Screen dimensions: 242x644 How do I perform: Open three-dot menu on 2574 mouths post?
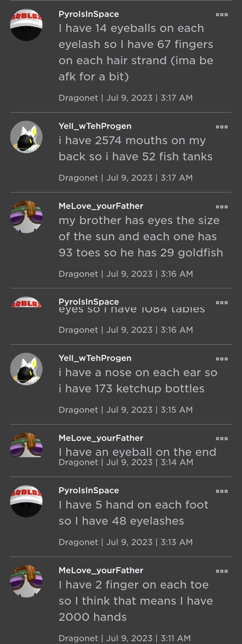point(222,127)
